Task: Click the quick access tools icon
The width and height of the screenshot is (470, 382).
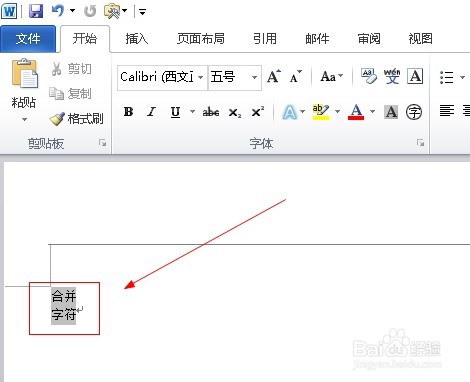Action: pos(112,11)
